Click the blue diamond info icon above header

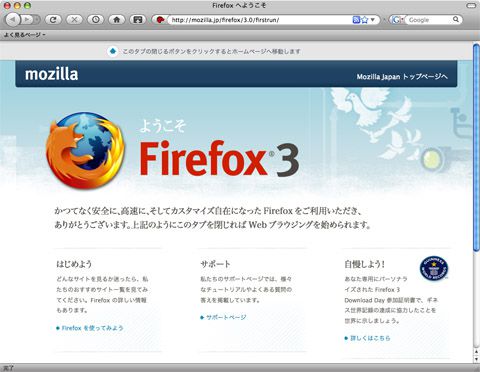pos(113,51)
